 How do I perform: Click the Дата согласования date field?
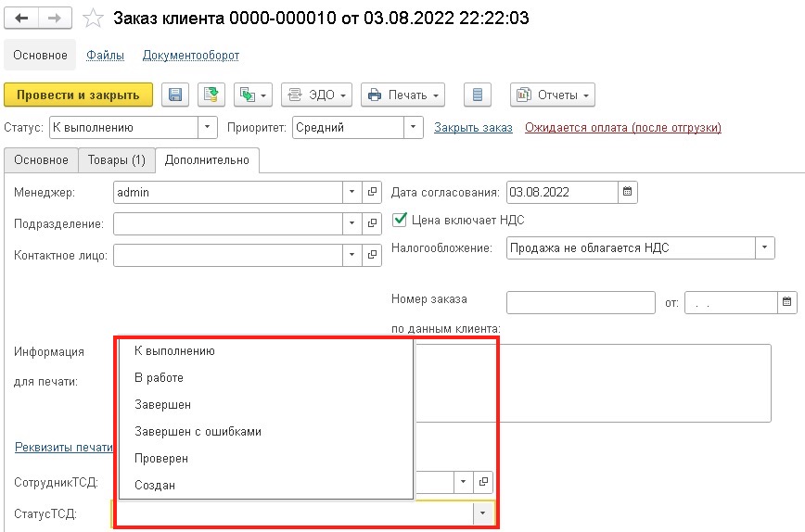coord(562,192)
